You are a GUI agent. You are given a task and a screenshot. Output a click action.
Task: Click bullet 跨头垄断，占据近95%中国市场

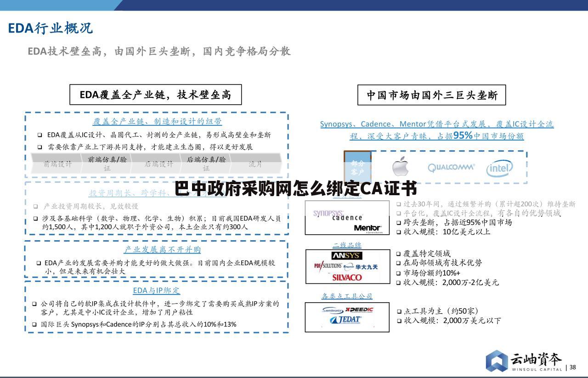(454, 222)
